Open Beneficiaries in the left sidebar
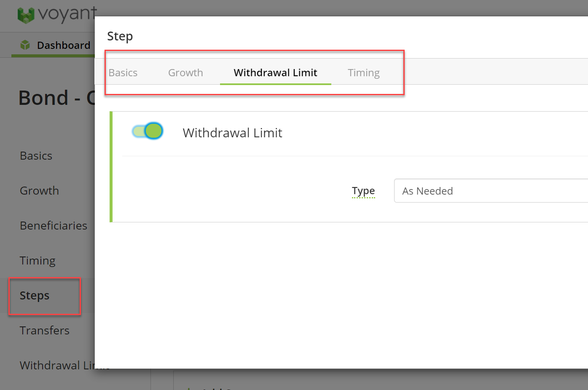Image resolution: width=588 pixels, height=390 pixels. [54, 226]
